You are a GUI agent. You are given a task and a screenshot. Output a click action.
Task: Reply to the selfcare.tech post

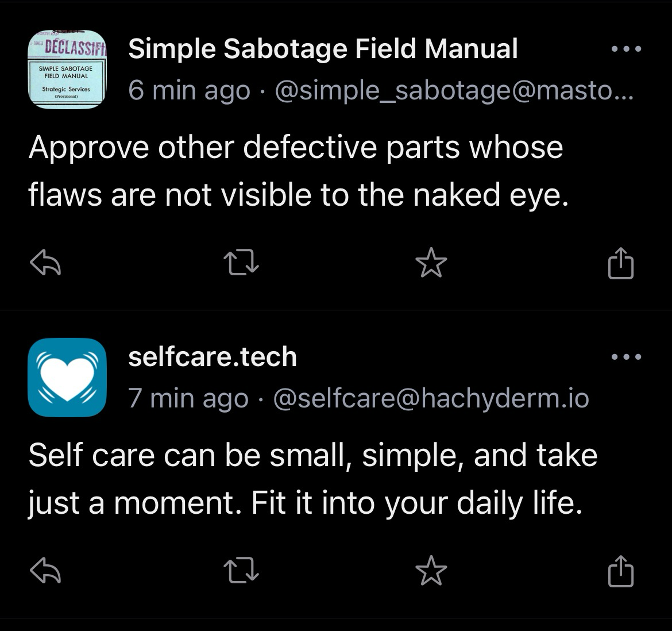click(x=45, y=570)
